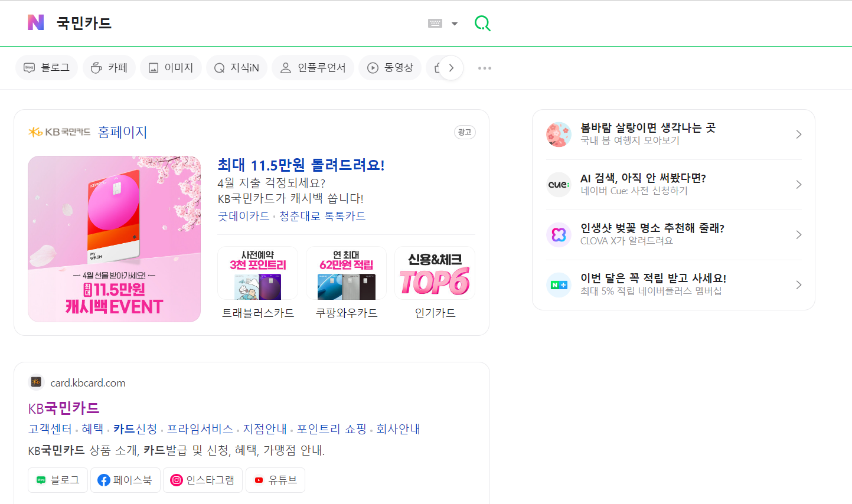The height and width of the screenshot is (504, 852).
Task: Open AI 검색, 아직 안 써봤다면?
Action: (643, 178)
